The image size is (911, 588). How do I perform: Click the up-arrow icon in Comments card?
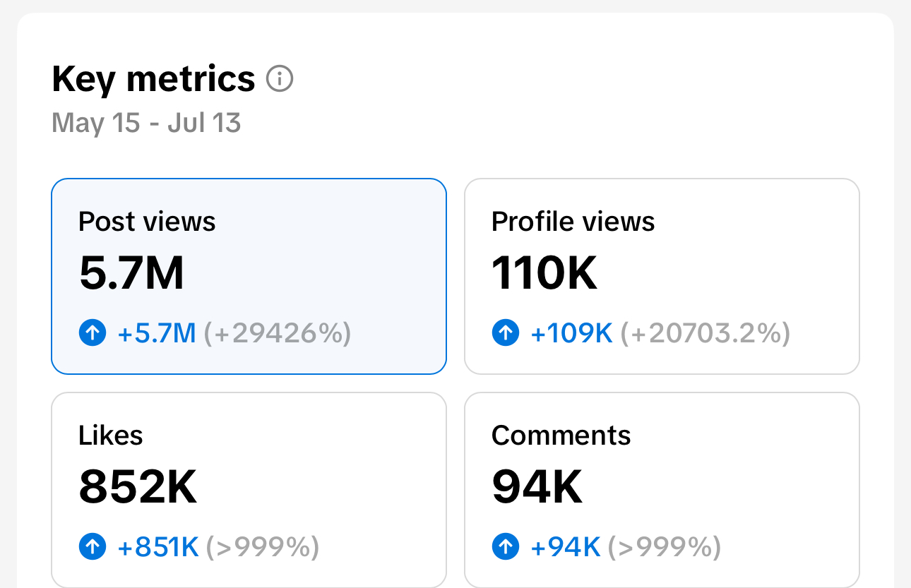506,546
